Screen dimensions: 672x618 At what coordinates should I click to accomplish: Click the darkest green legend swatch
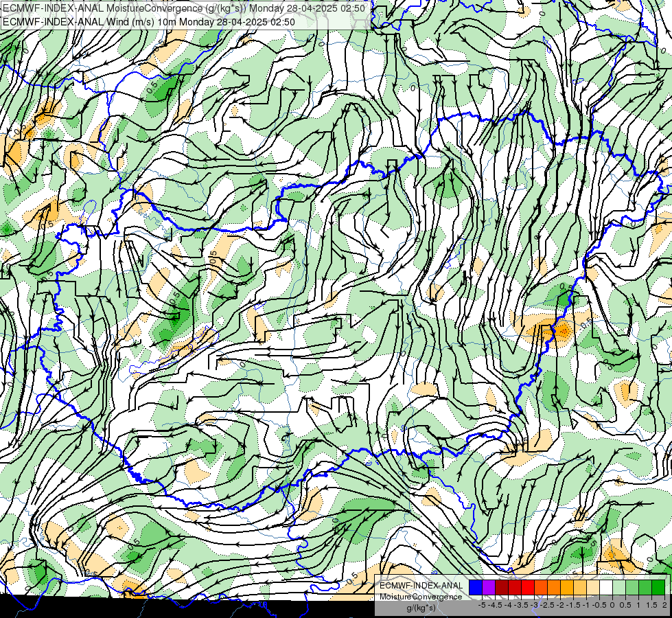[658, 587]
